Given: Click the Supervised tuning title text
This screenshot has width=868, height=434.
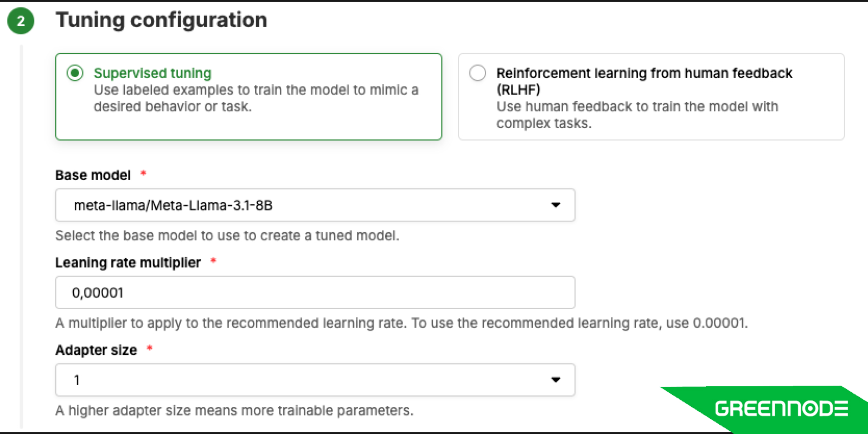Looking at the screenshot, I should [x=152, y=73].
